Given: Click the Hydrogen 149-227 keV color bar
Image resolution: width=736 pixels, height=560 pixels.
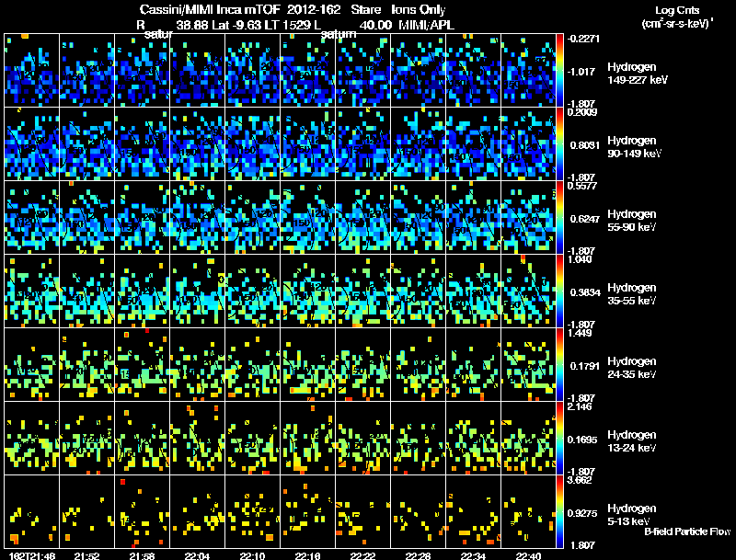Looking at the screenshot, I should [x=559, y=71].
